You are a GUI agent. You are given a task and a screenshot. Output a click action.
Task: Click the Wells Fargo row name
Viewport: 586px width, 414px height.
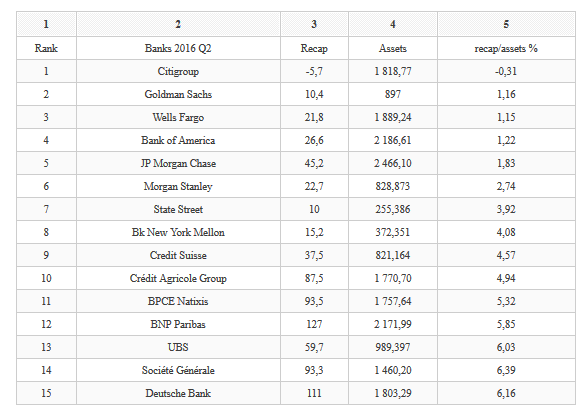[178, 117]
